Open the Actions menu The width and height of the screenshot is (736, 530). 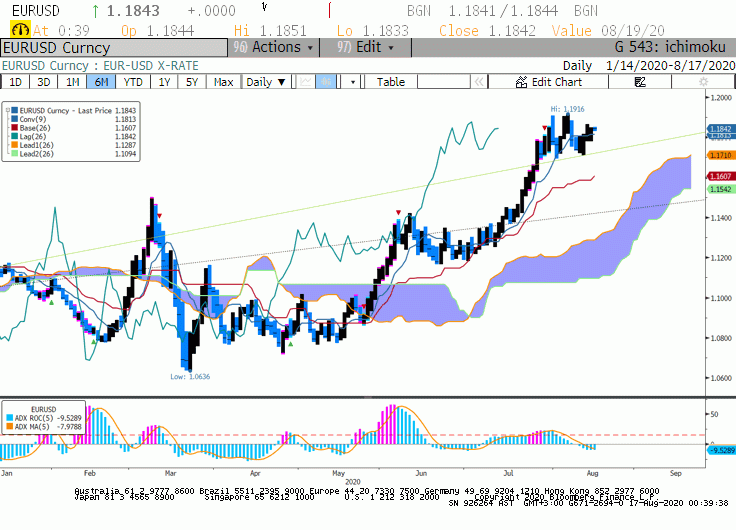coord(274,47)
